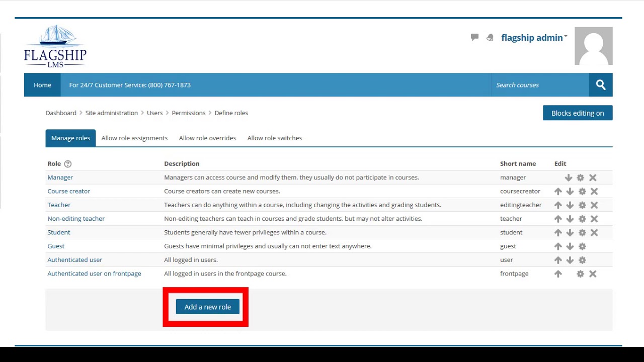Switch to Allow role assignments tab
This screenshot has width=644, height=362.
(x=134, y=138)
